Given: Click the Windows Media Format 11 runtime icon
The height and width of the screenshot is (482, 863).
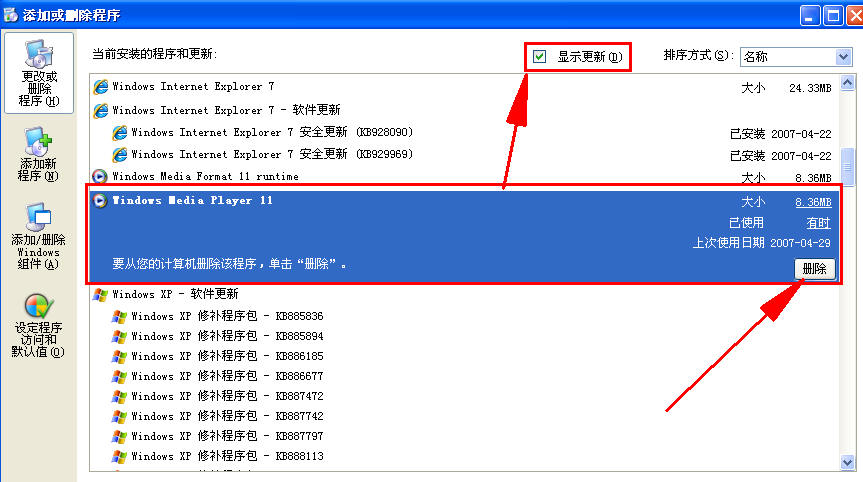Looking at the screenshot, I should pyautogui.click(x=100, y=177).
